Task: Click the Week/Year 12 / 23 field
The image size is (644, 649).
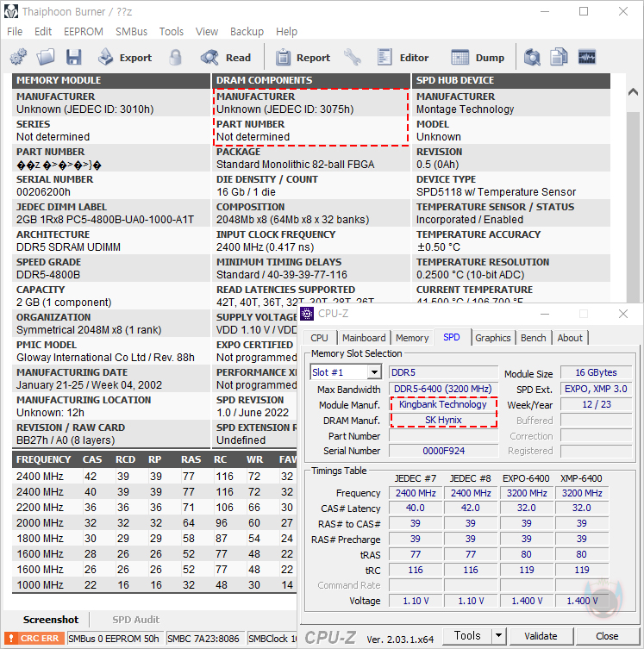Action: click(596, 404)
